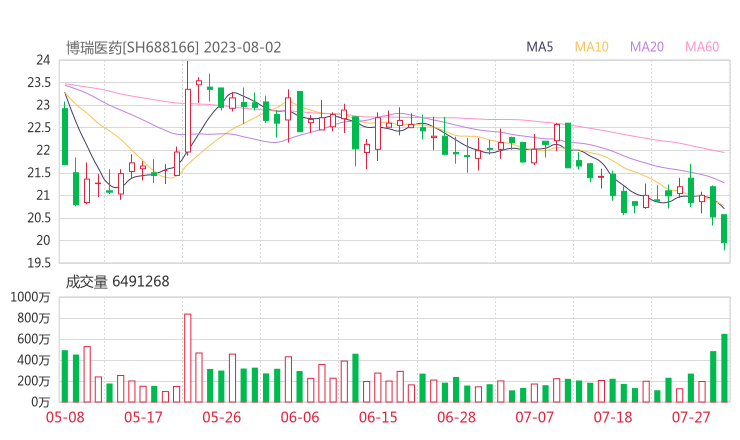Click the 06-06 date label

(300, 417)
